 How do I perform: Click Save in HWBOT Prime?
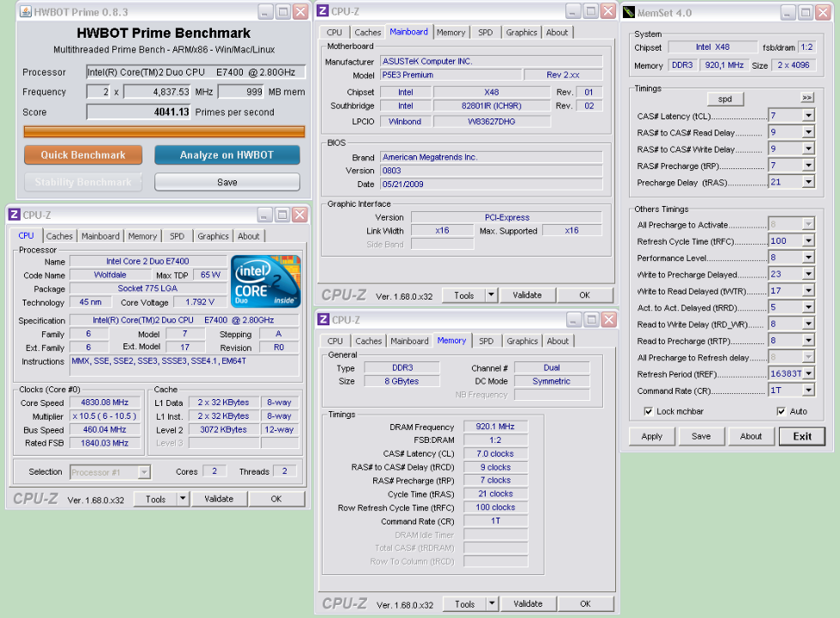(x=227, y=182)
